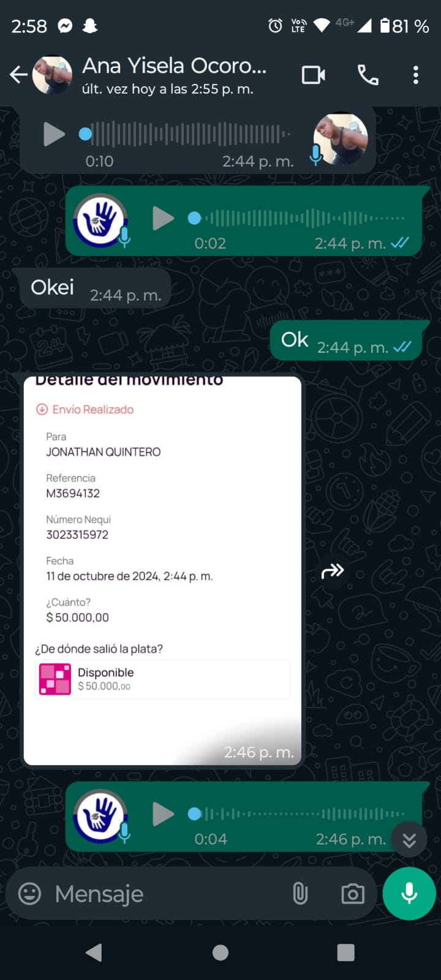The image size is (441, 980).
Task: Open the emoji picker
Action: click(29, 894)
